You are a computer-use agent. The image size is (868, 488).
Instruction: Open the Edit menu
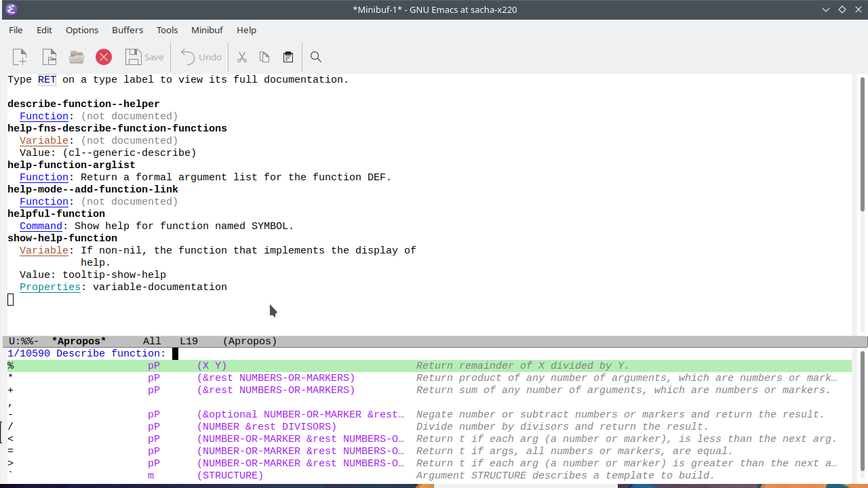[44, 30]
